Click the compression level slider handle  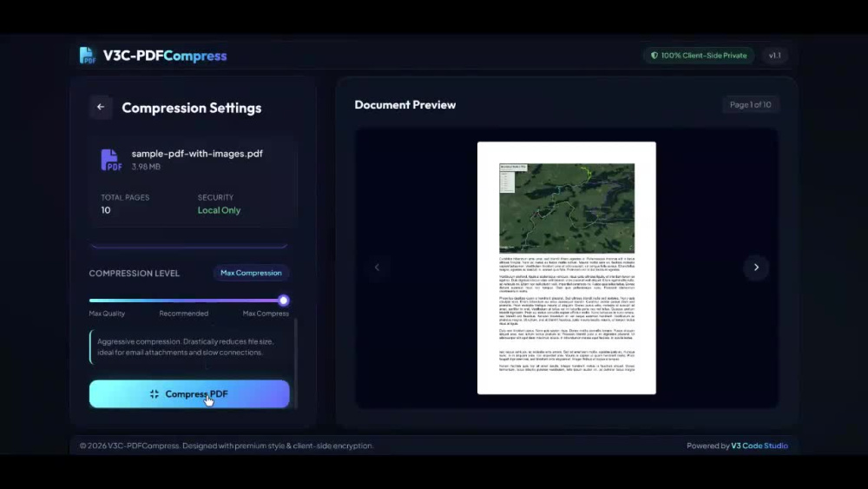point(284,301)
